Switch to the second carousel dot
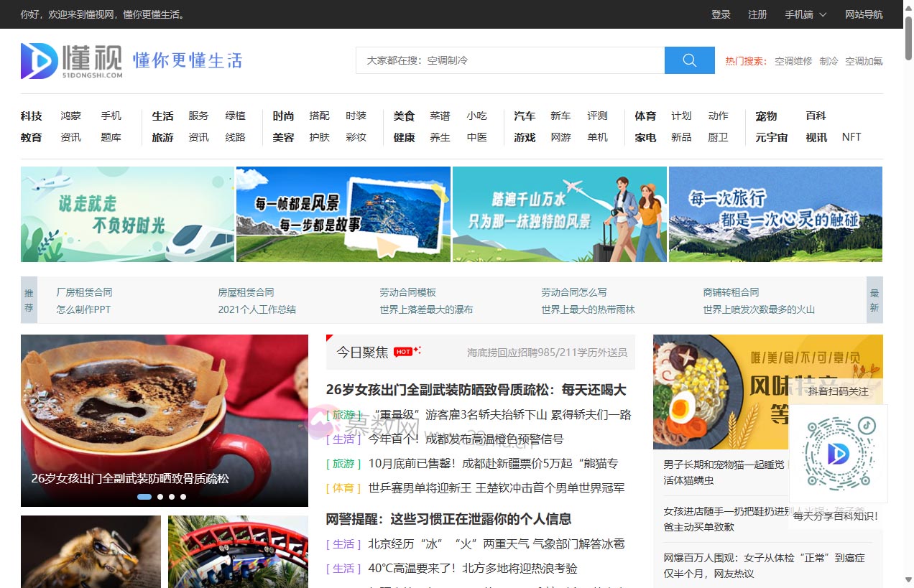Screen dimensions: 914x588 pos(160,497)
